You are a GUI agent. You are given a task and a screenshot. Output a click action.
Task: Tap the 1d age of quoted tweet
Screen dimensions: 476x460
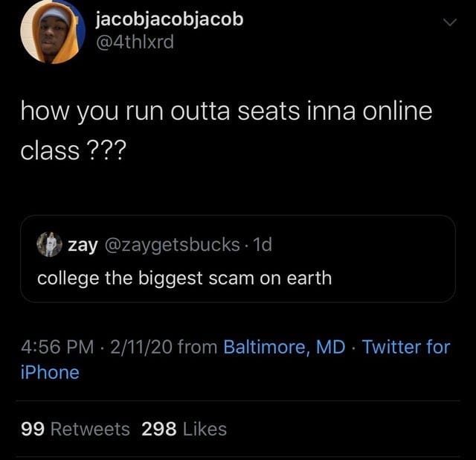click(x=263, y=244)
